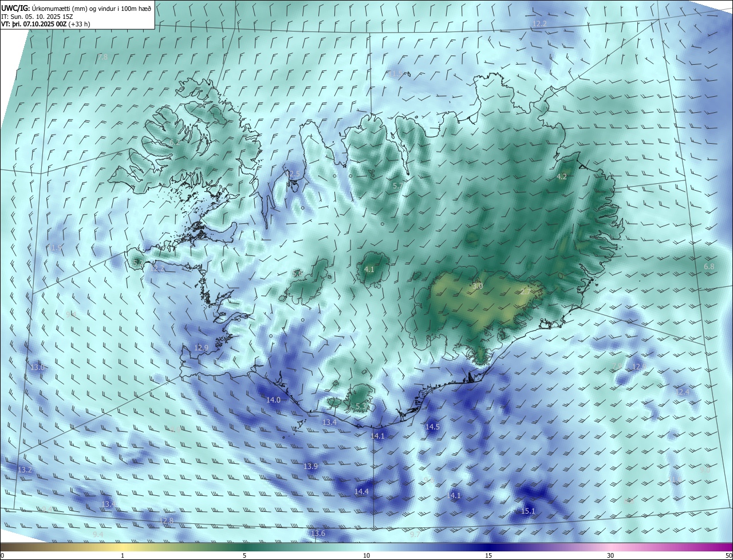The height and width of the screenshot is (560, 733).
Task: Click the 5 tick on the colour scale
Action: tap(245, 555)
